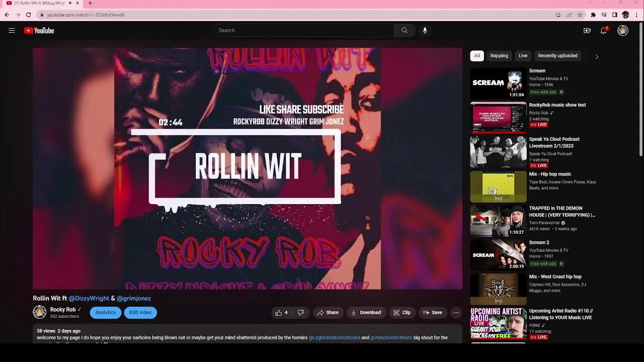
Task: Open the notifications bell
Action: (604, 31)
